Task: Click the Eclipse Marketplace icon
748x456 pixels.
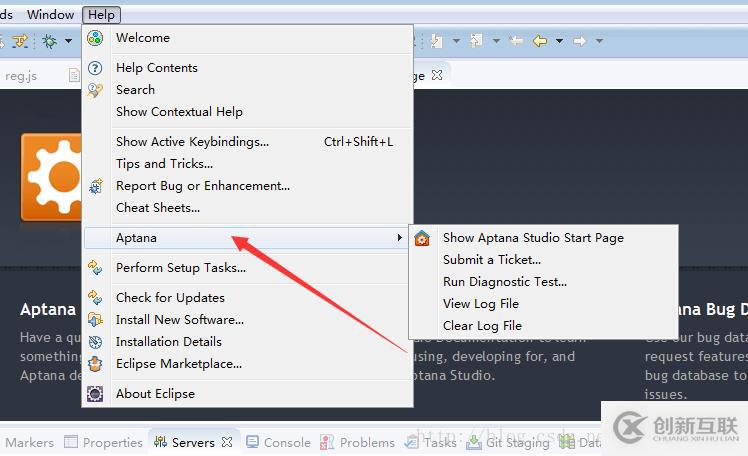Action: pyautogui.click(x=95, y=363)
